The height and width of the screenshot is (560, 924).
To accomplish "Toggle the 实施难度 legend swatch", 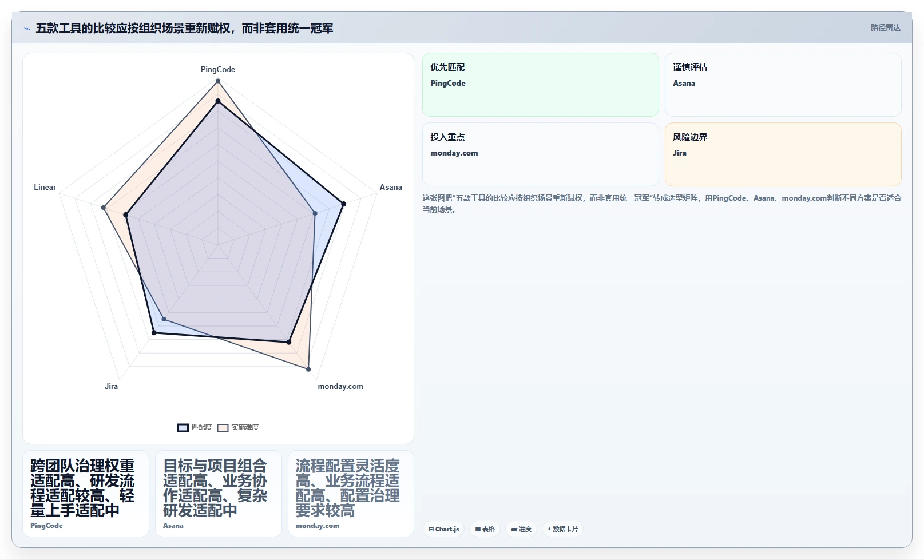I will pos(223,427).
